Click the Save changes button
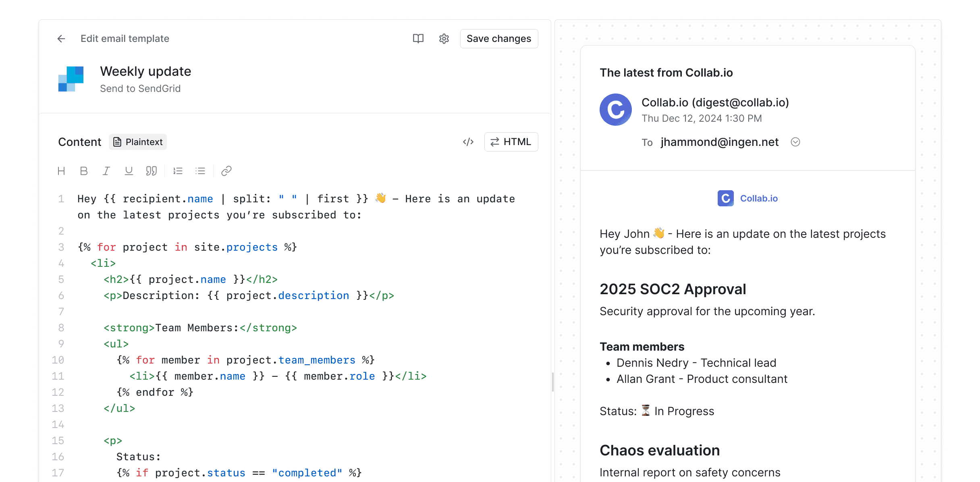 (x=499, y=38)
